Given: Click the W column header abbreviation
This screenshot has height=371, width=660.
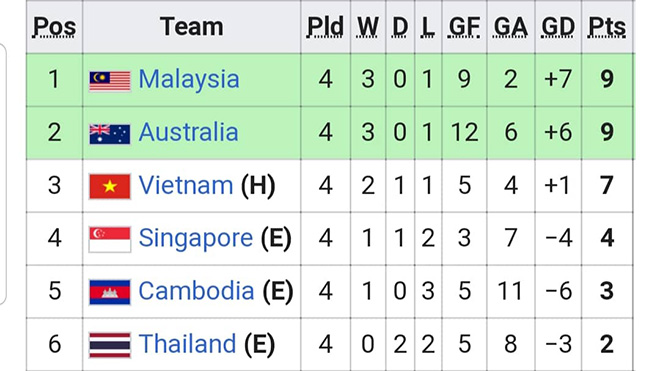Looking at the screenshot, I should coord(367,27).
